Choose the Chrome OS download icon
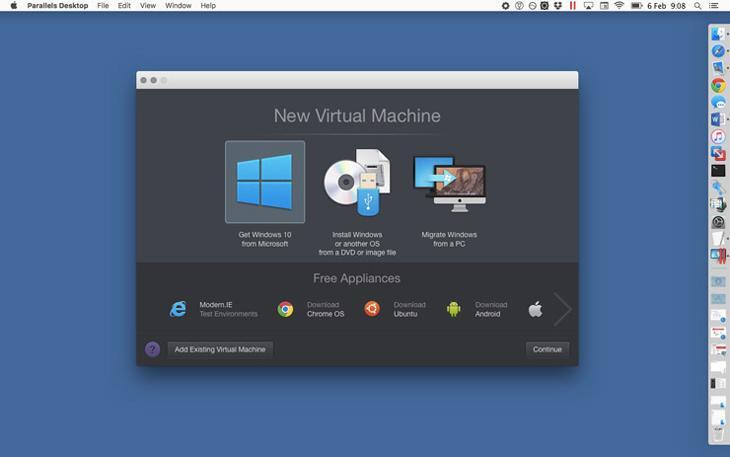730x457 pixels. [285, 309]
